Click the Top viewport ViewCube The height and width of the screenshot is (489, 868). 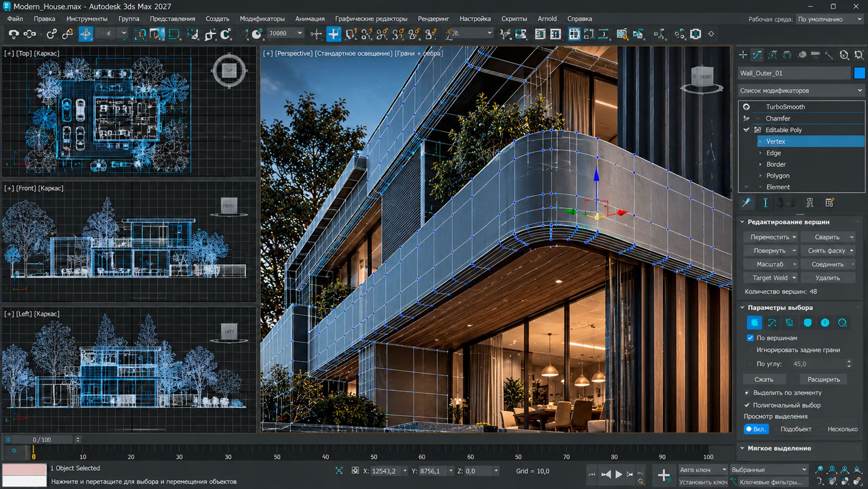[x=229, y=71]
